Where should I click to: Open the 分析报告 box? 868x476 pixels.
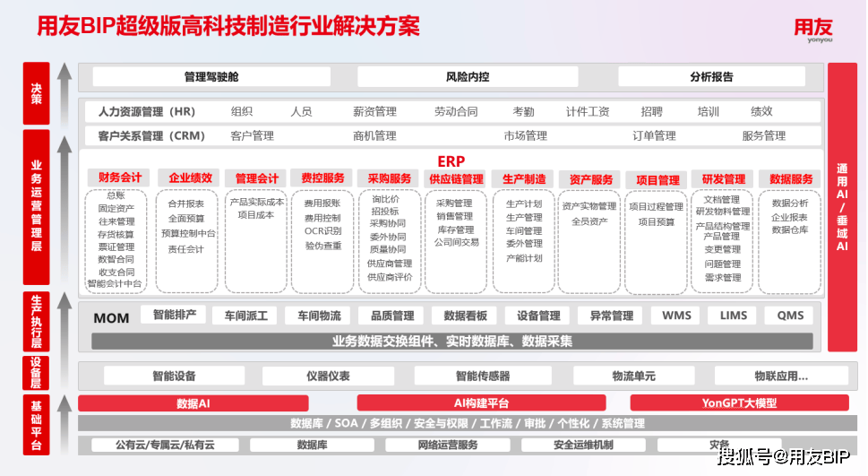pyautogui.click(x=711, y=76)
